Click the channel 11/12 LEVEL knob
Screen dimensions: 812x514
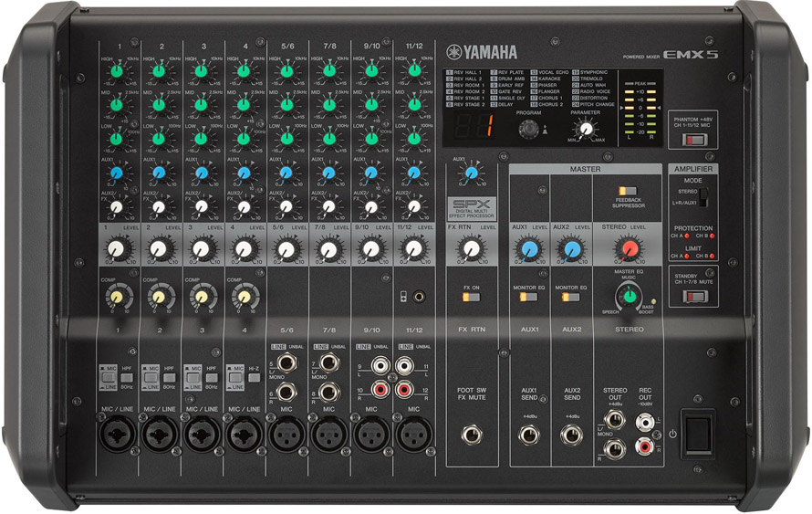coord(413,249)
